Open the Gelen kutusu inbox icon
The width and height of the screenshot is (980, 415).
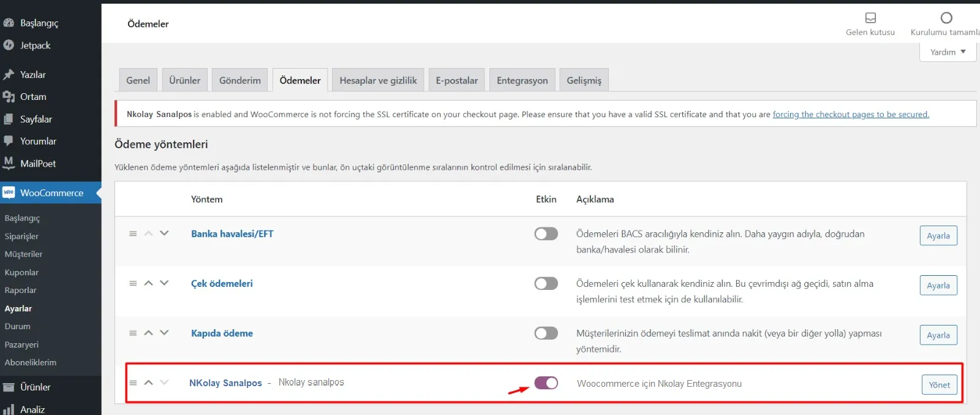[x=870, y=18]
